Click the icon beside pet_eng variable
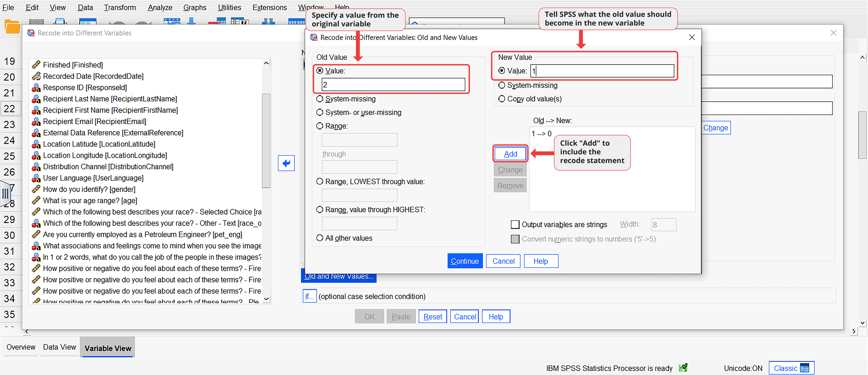Viewport: 868px width, 375px height. (36, 234)
